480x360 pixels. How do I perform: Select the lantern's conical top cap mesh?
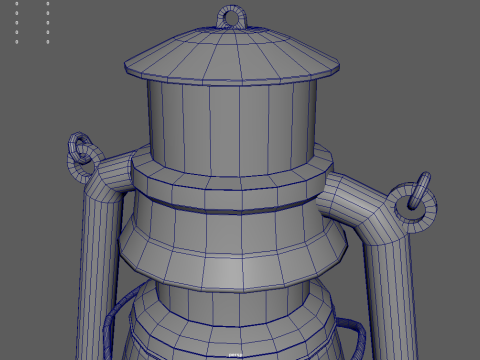[x=232, y=56]
